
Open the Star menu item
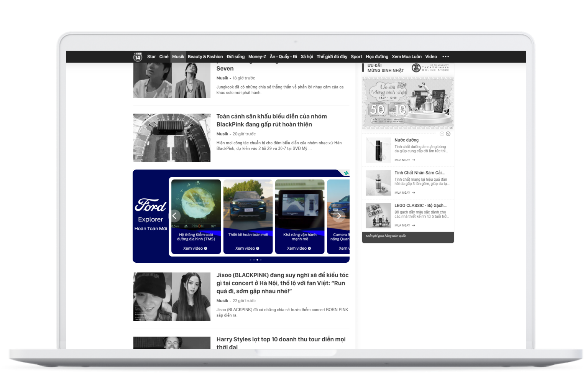[151, 57]
